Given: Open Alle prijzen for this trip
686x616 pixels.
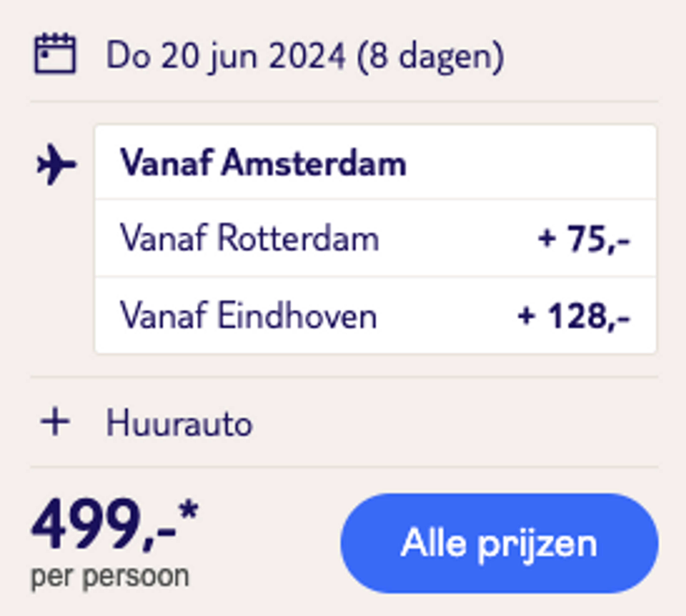Looking at the screenshot, I should tap(499, 544).
